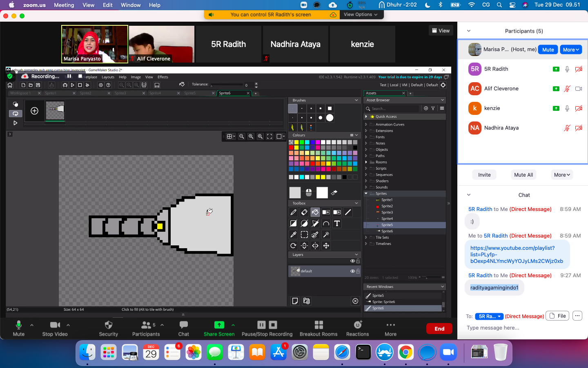Expand the Quick Access section
Screen dimensions: 588x368
tap(366, 117)
